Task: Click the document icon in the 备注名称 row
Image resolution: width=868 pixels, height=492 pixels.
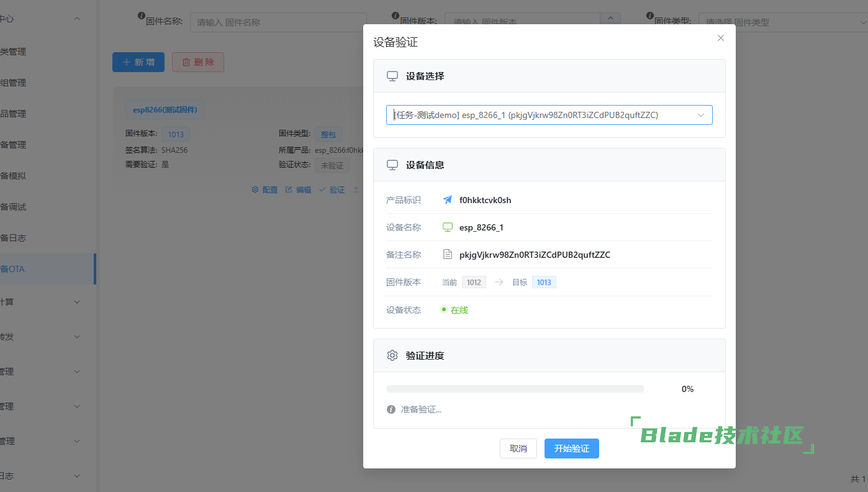Action: (447, 255)
